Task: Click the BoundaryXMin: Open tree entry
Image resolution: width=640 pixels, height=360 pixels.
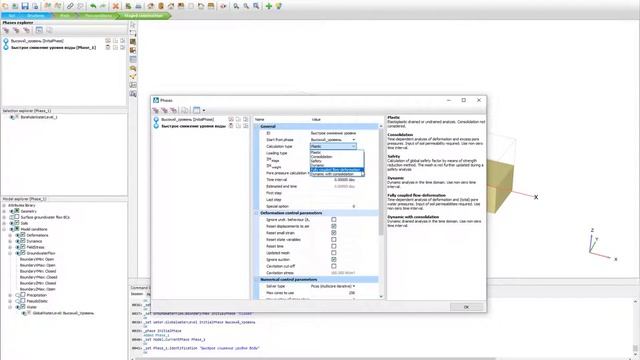Action: tap(37, 259)
